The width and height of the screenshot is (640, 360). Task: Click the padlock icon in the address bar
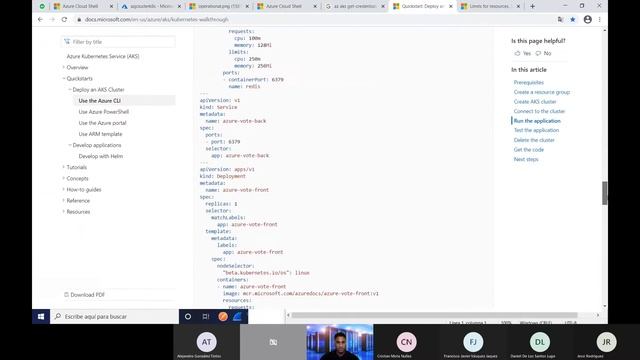79,19
